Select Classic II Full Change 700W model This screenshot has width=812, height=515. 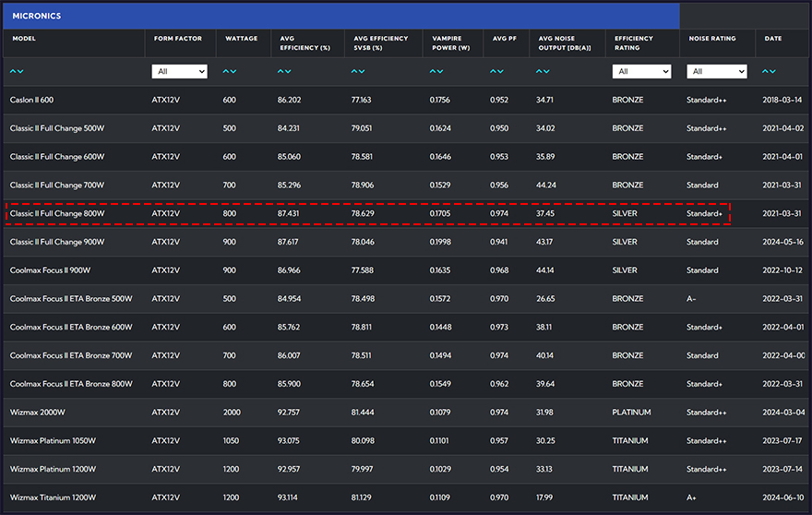[x=57, y=186]
